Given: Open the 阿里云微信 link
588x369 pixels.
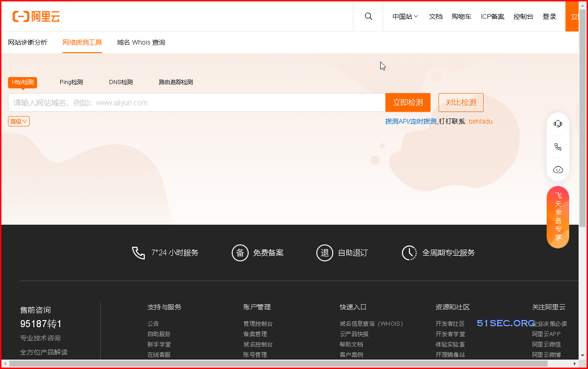Looking at the screenshot, I should click(546, 344).
